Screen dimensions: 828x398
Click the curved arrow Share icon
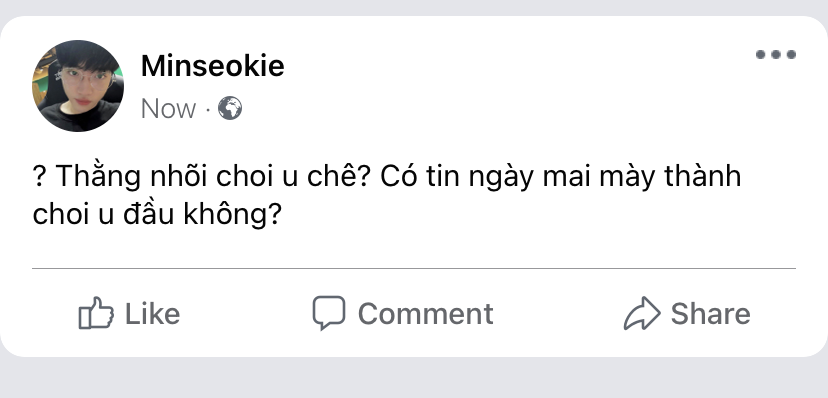pyautogui.click(x=642, y=314)
